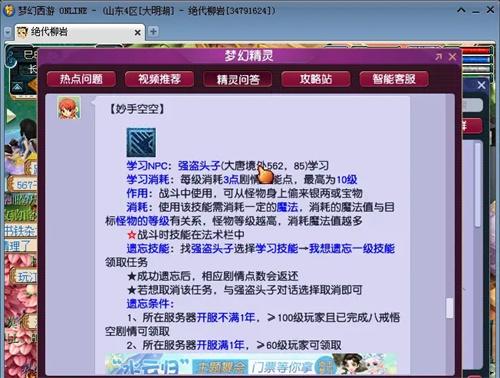Click the red-haired sprite avatar

(x=69, y=108)
